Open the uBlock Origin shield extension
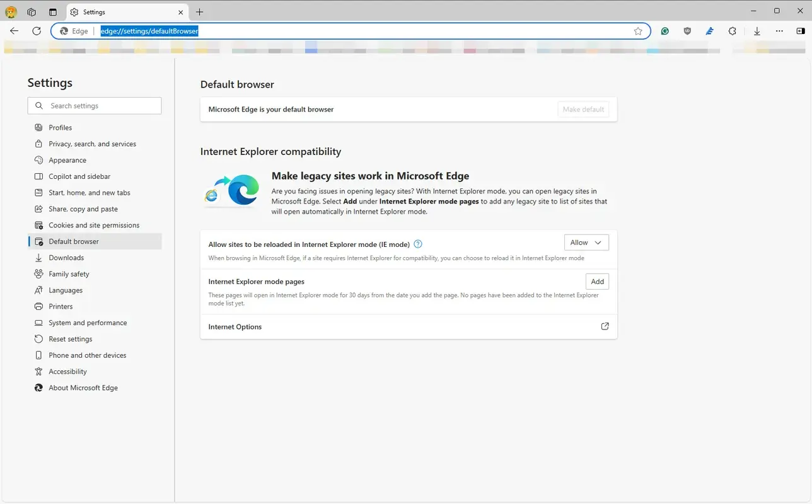812x504 pixels. click(x=687, y=30)
